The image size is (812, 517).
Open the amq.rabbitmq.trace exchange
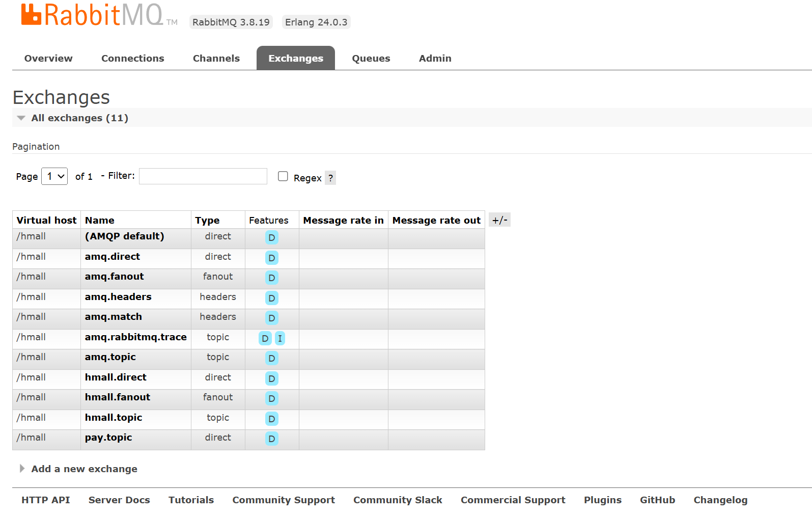[x=136, y=337]
